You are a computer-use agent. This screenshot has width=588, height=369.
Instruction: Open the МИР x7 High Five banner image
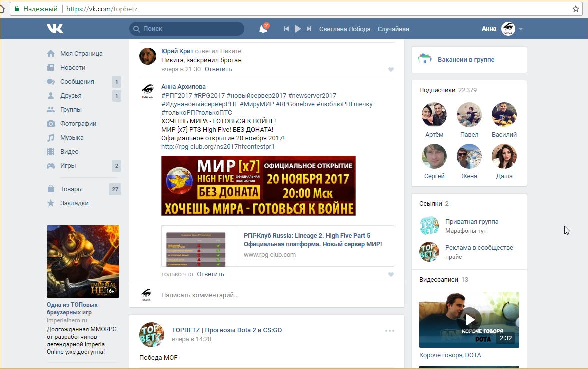(258, 186)
